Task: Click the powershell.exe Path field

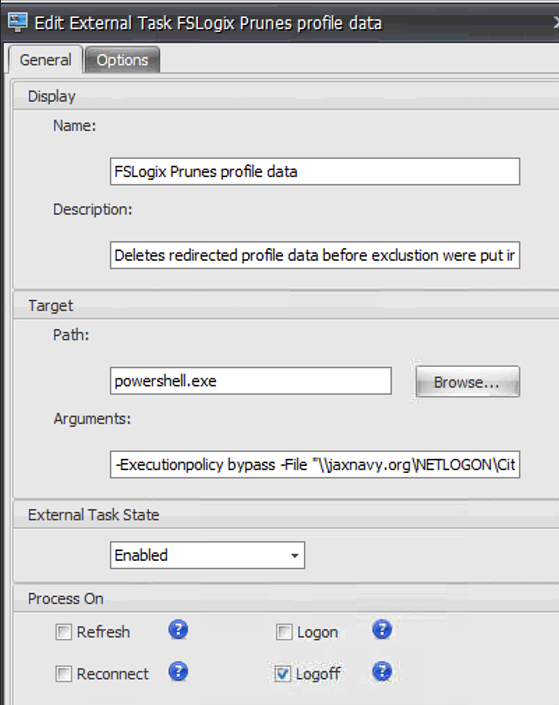Action: (x=250, y=381)
